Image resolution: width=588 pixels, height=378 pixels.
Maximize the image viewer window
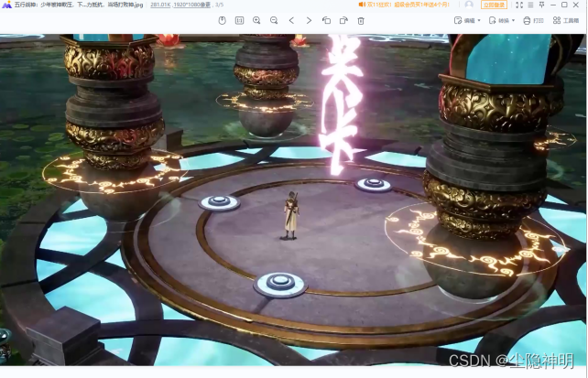[564, 5]
